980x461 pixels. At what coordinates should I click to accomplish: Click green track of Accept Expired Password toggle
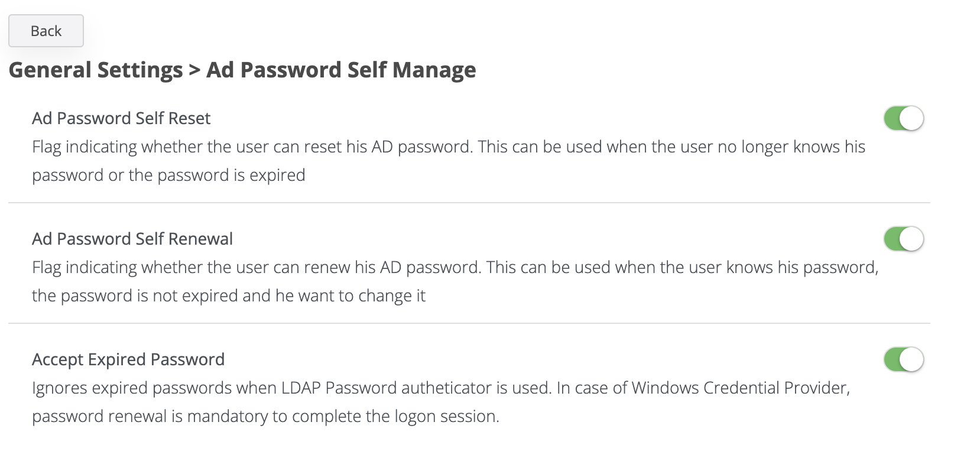pos(891,359)
